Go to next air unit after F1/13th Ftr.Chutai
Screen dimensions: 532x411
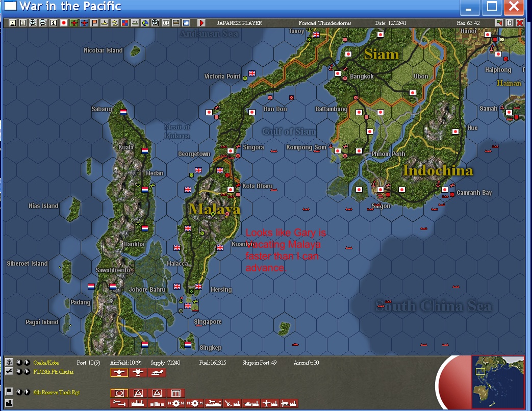coord(27,372)
